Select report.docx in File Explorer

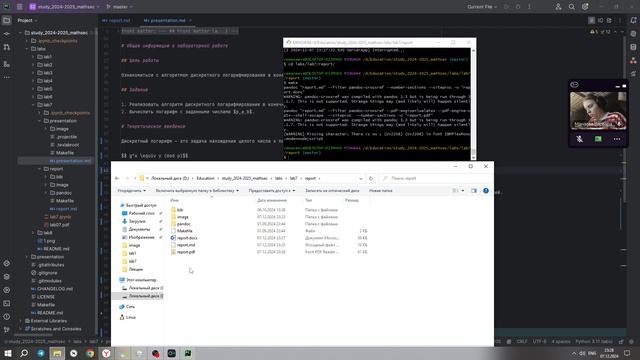point(187,238)
